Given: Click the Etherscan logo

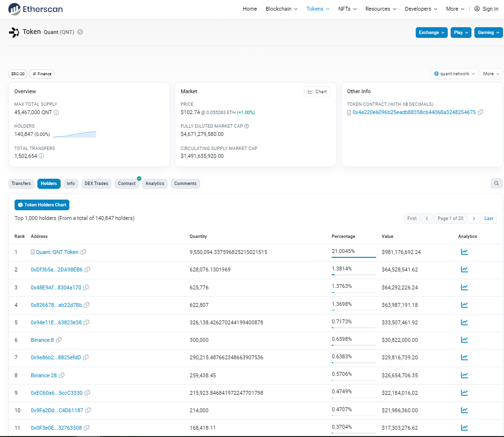Looking at the screenshot, I should tap(35, 9).
